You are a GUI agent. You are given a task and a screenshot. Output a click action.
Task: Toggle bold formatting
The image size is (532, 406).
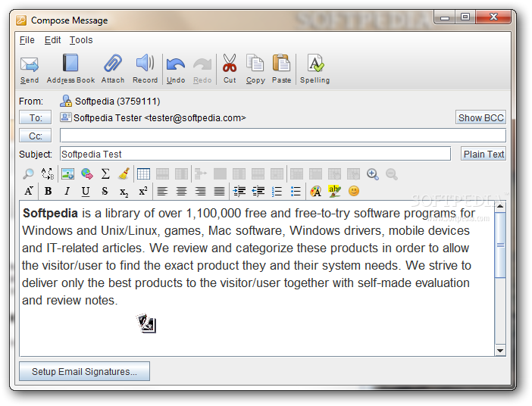(49, 192)
